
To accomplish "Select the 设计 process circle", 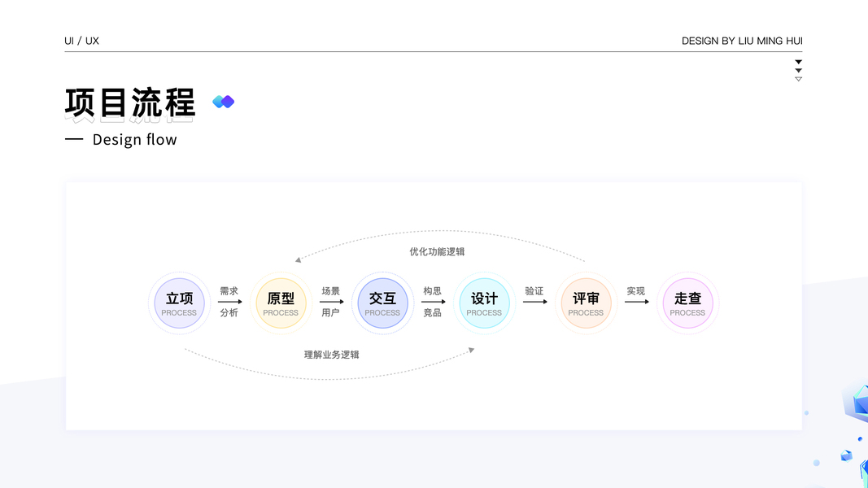I will tap(484, 303).
